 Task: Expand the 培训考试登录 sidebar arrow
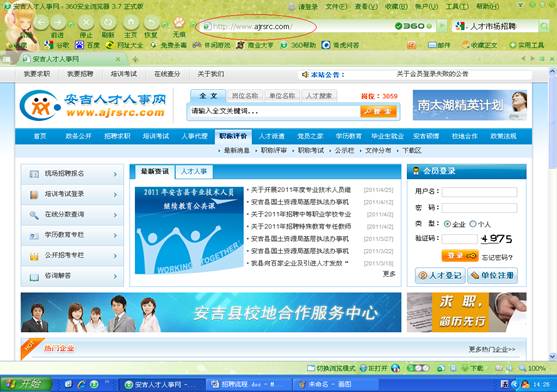coord(115,195)
